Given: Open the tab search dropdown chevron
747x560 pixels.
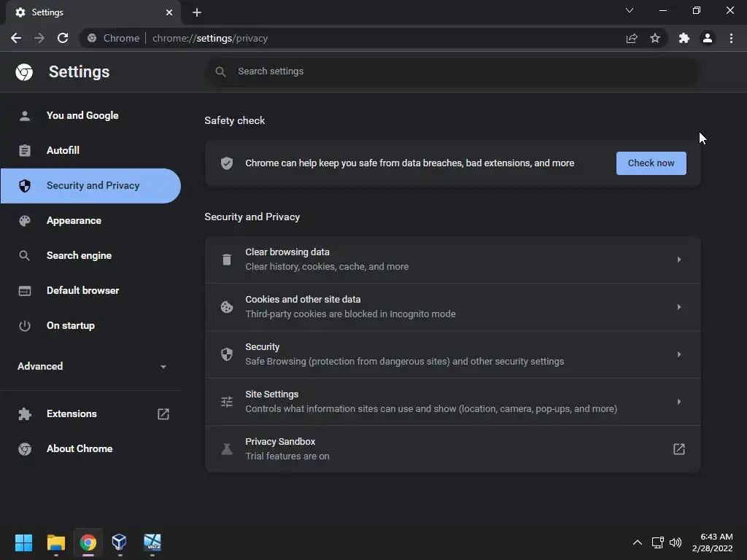Looking at the screenshot, I should (x=630, y=10).
